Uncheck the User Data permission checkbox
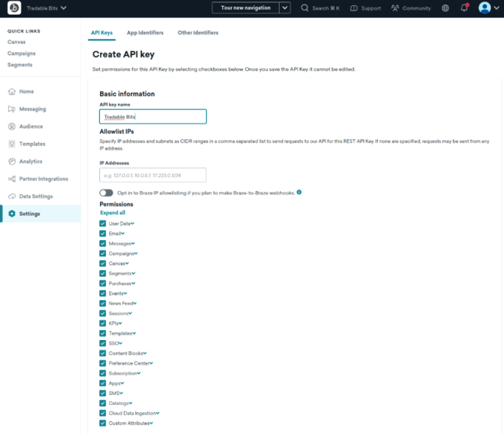The height and width of the screenshot is (434, 504). 103,223
